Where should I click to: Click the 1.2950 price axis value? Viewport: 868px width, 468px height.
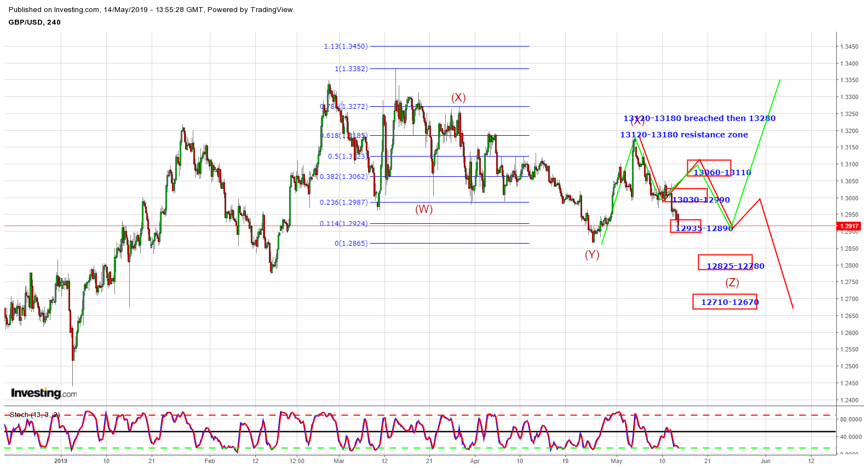(849, 215)
